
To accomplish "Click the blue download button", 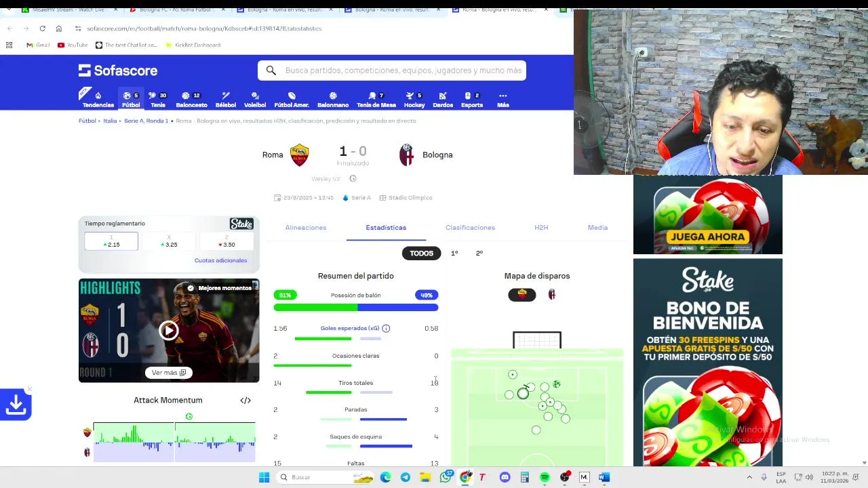I will coord(16,405).
